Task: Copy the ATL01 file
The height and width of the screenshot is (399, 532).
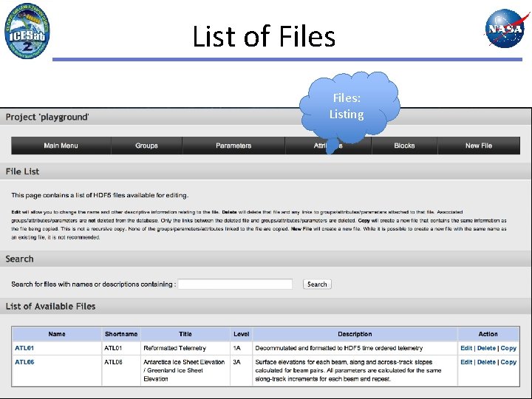Action: click(508, 348)
